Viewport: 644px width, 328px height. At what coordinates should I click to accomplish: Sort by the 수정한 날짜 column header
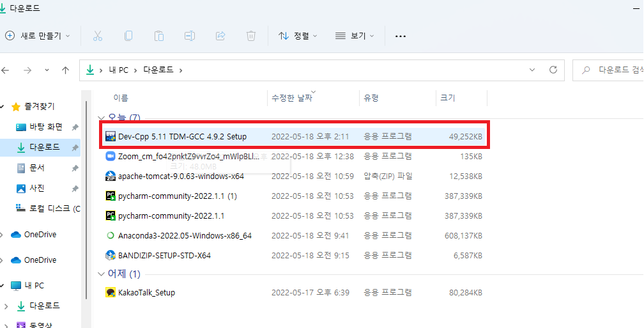click(291, 98)
